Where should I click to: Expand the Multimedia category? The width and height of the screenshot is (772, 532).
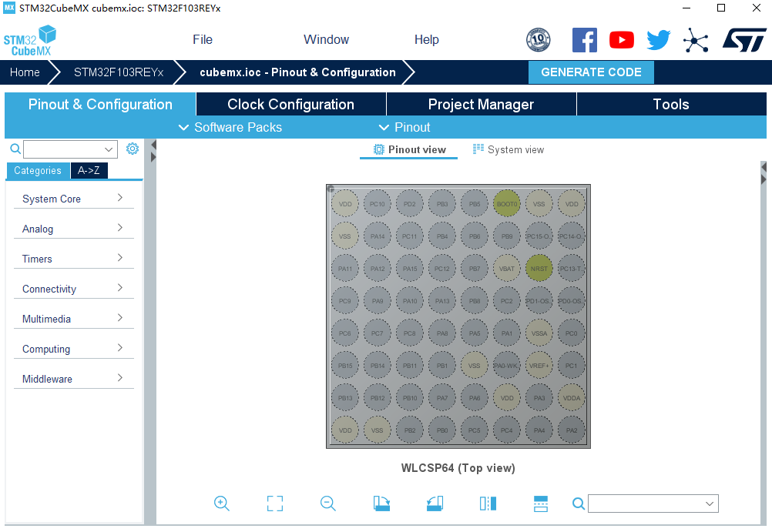tap(73, 319)
